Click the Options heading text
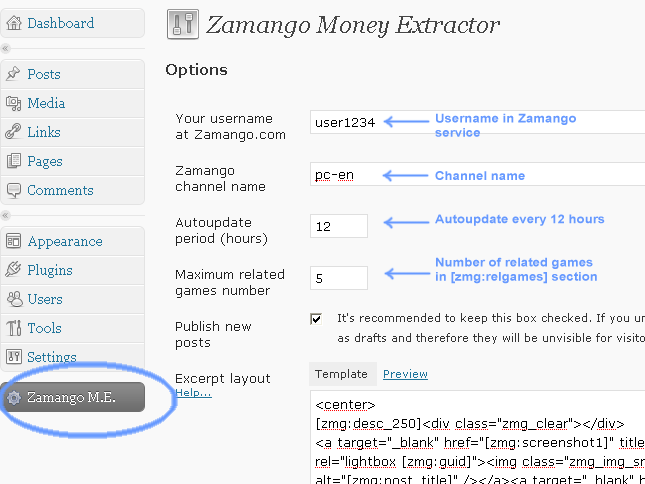 [196, 70]
